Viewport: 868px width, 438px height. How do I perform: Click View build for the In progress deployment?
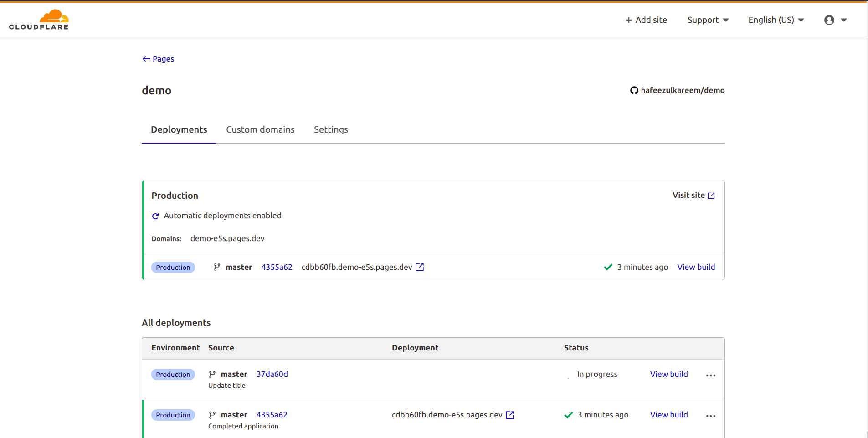(669, 374)
